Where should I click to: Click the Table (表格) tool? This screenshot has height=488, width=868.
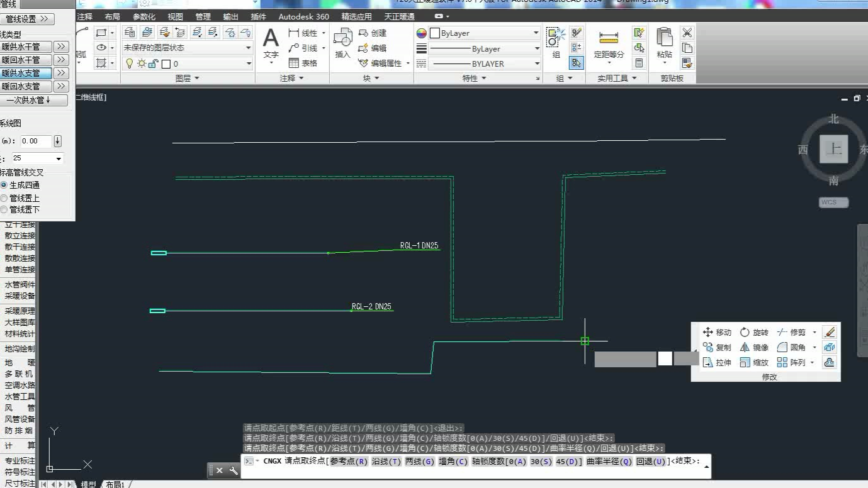[303, 63]
